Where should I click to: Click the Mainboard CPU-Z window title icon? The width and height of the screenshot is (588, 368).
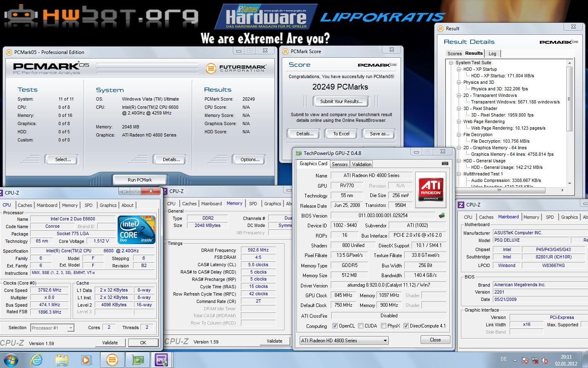(x=461, y=205)
